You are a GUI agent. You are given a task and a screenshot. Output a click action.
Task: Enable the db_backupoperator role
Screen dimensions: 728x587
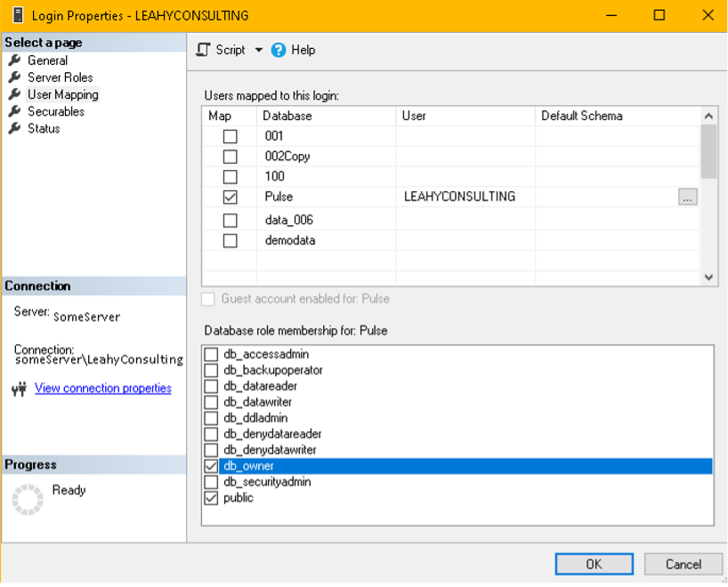pos(211,370)
